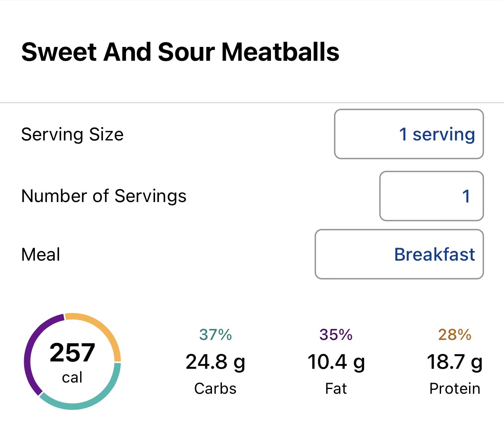This screenshot has height=439, width=504.
Task: Open the Serving Size "1 serving" dropdown
Action: click(408, 134)
